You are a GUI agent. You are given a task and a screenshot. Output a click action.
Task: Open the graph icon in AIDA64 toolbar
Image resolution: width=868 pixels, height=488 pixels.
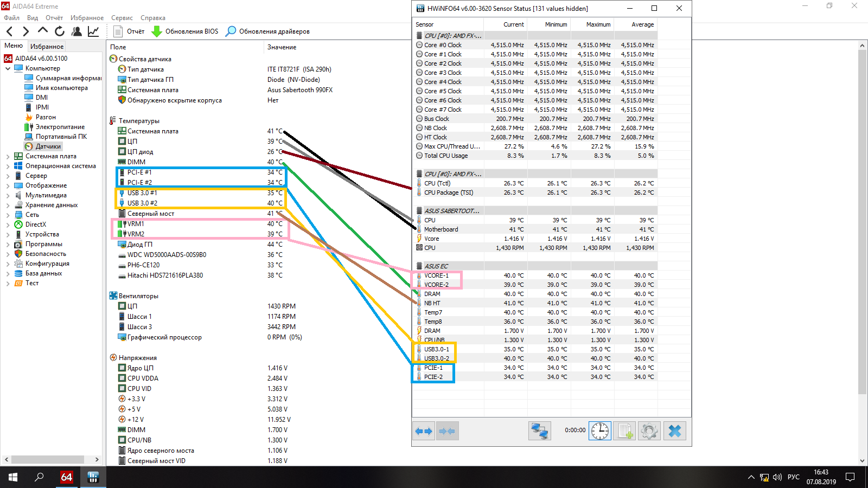click(x=93, y=31)
